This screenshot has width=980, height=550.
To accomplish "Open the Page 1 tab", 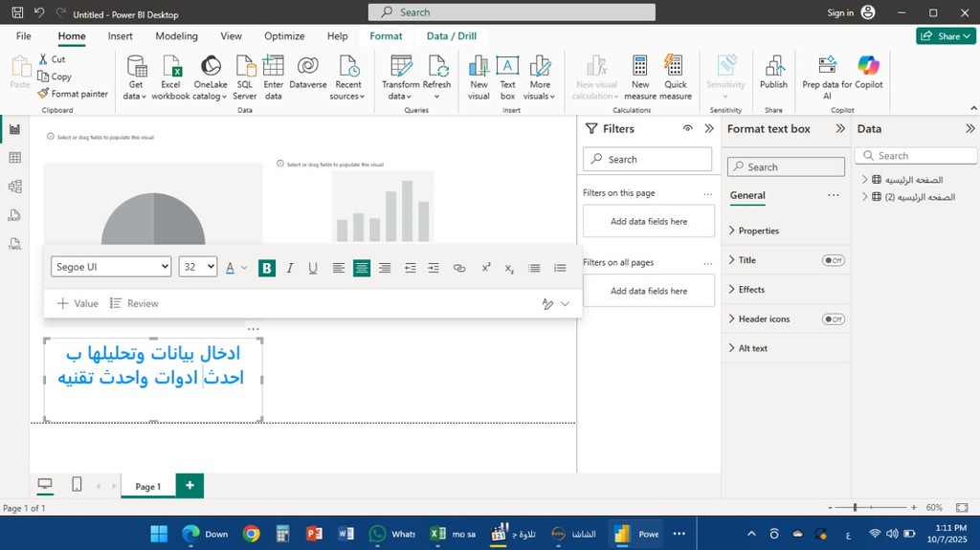I will (148, 486).
